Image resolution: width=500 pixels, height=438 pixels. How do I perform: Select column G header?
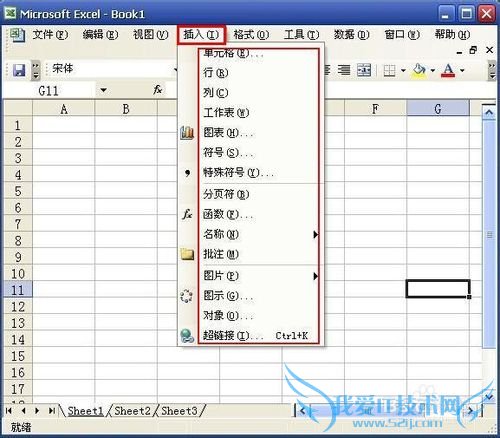tap(438, 109)
